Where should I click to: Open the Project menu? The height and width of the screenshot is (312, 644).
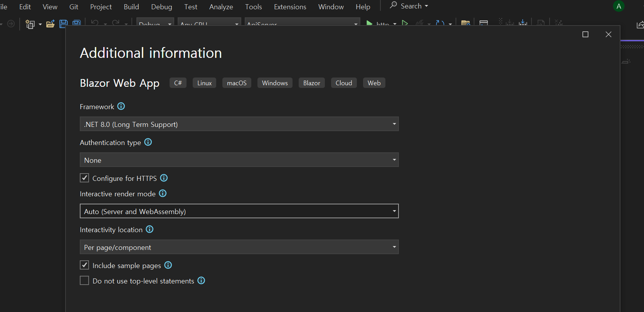101,7
